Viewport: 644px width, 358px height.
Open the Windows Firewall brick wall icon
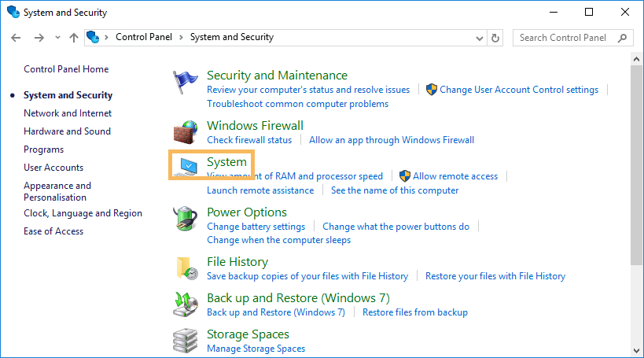click(186, 131)
